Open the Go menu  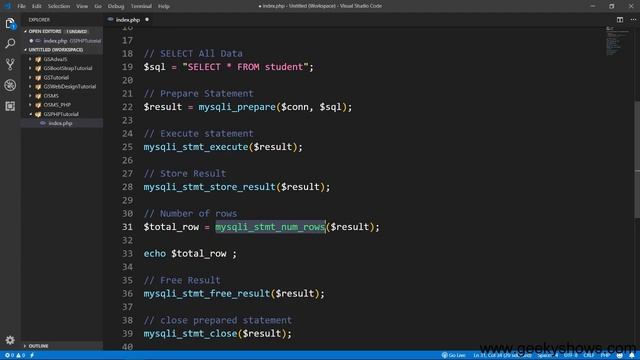(98, 6)
